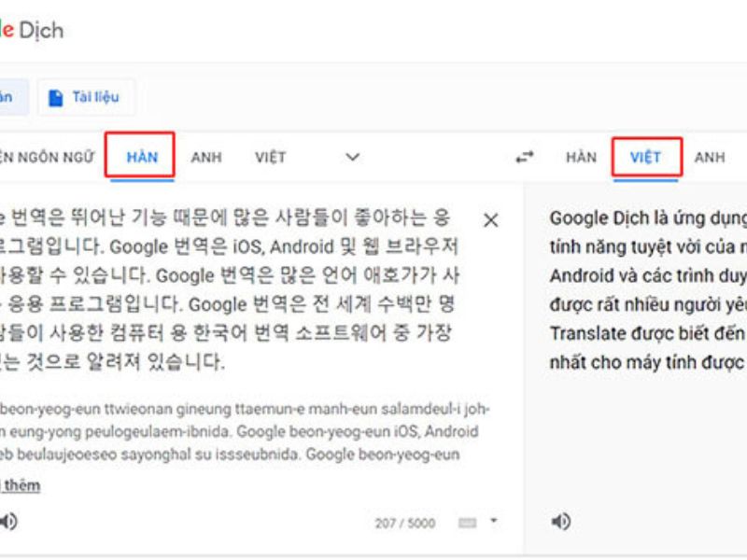Select VIỆT as source language
747x560 pixels.
[x=270, y=157]
